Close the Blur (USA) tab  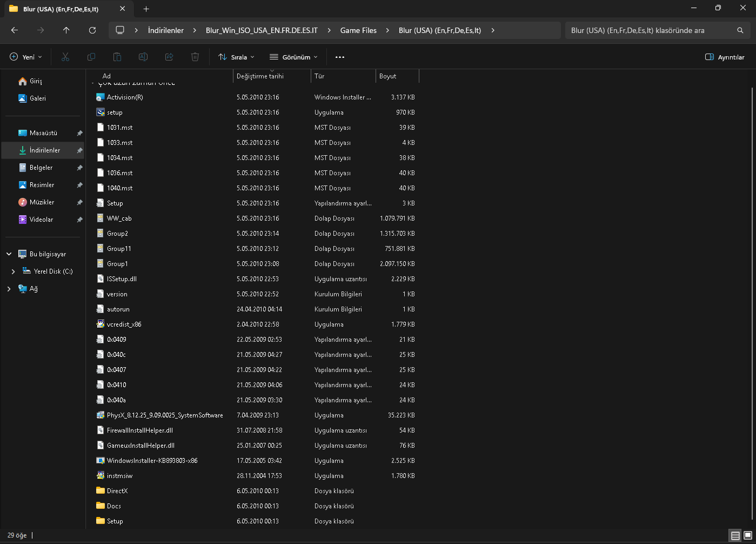[x=123, y=9]
